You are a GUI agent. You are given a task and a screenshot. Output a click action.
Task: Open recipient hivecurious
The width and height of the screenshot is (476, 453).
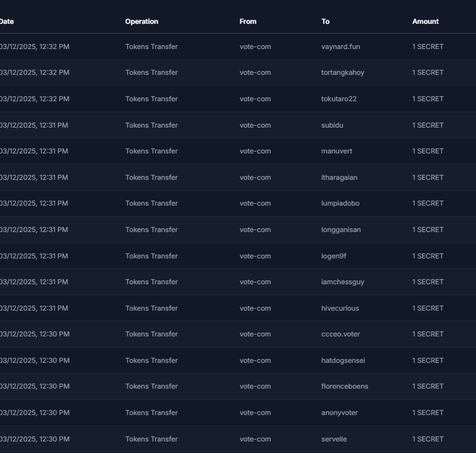coord(340,309)
